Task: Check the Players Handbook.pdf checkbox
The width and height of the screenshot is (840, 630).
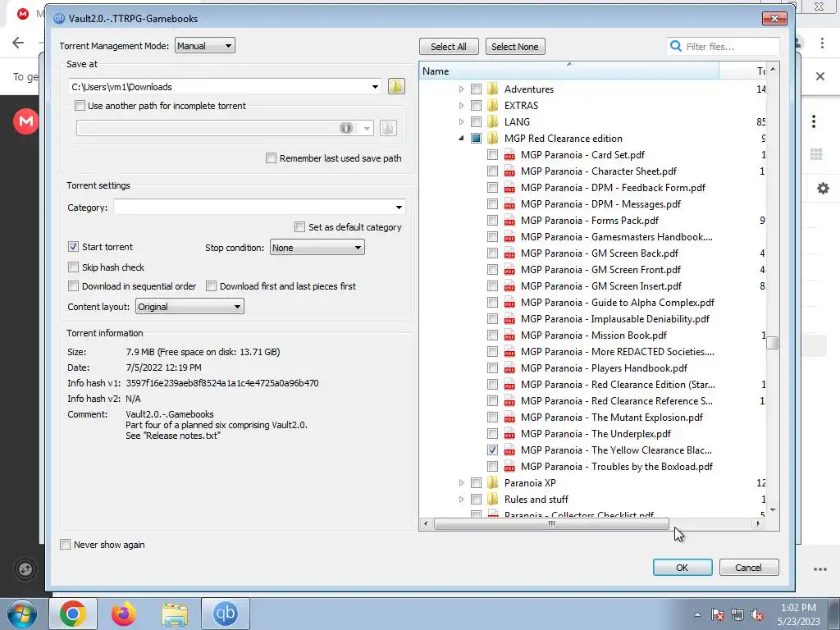Action: (492, 368)
